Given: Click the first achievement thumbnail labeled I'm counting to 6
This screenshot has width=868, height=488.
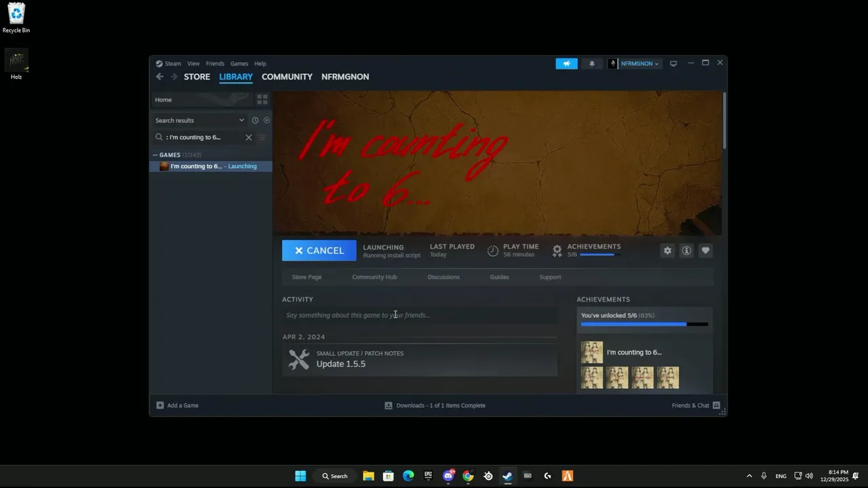Looking at the screenshot, I should coord(591,352).
